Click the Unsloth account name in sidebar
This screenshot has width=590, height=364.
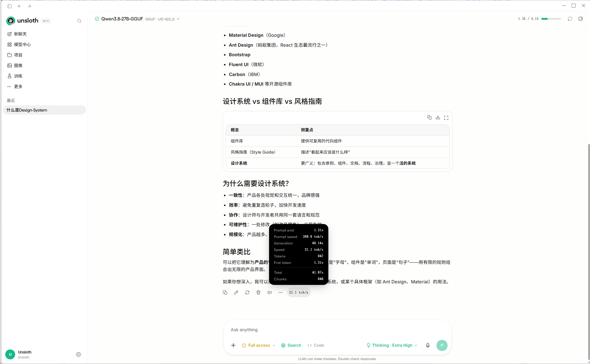click(x=25, y=352)
